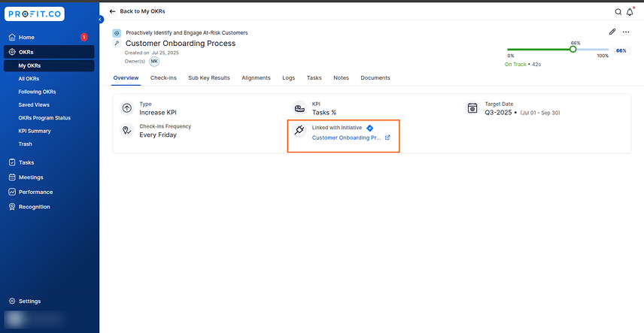
Task: Switch to the Tasks tab
Action: [314, 78]
